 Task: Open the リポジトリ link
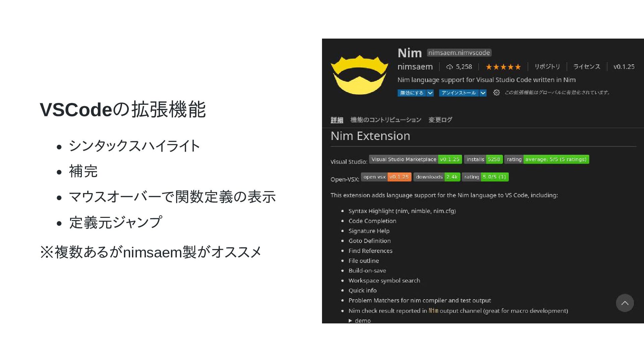click(547, 67)
